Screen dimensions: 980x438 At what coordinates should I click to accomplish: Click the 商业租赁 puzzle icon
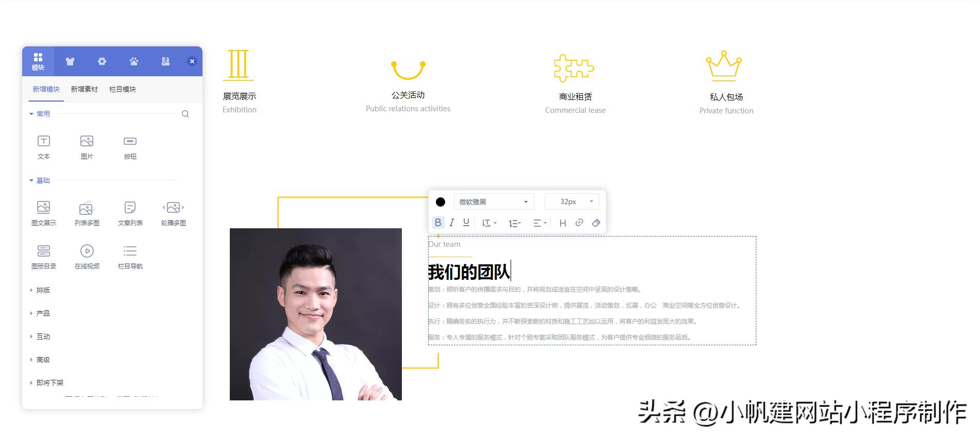click(574, 68)
